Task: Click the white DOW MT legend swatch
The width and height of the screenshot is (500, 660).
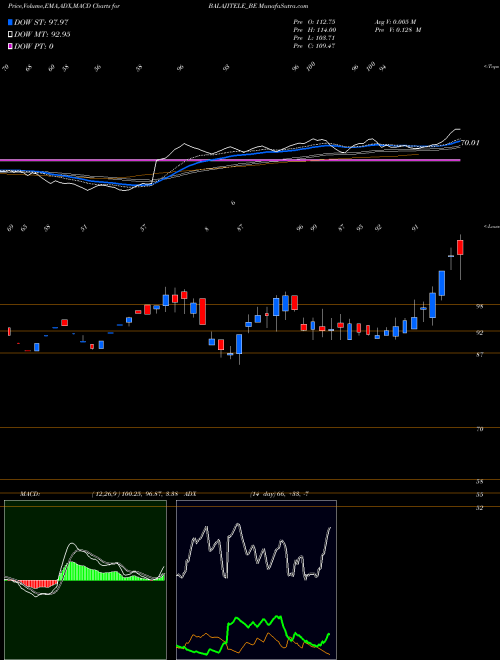Action: (10, 35)
